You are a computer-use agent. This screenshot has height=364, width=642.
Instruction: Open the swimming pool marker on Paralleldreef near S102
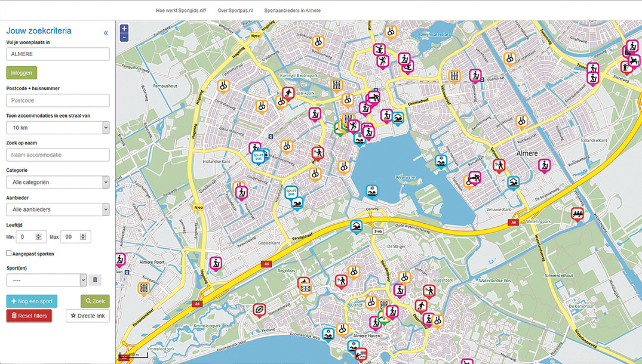(357, 226)
